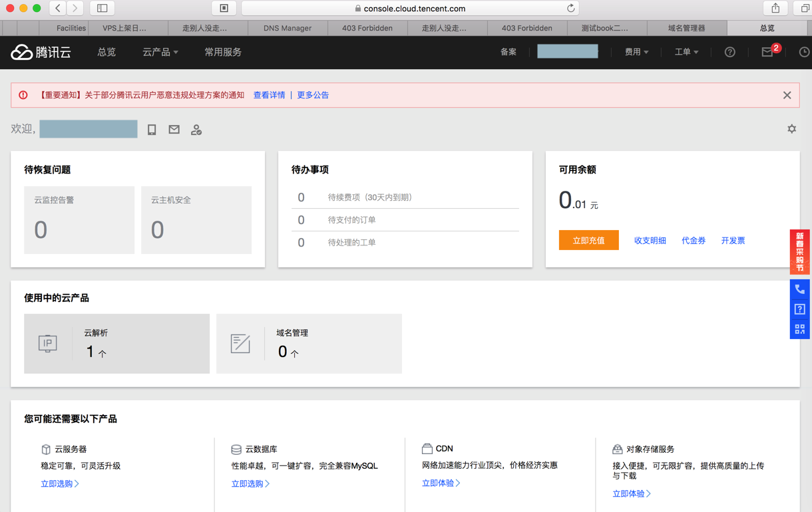
Task: Open the 新春采购节 red promo badge
Action: (x=799, y=252)
